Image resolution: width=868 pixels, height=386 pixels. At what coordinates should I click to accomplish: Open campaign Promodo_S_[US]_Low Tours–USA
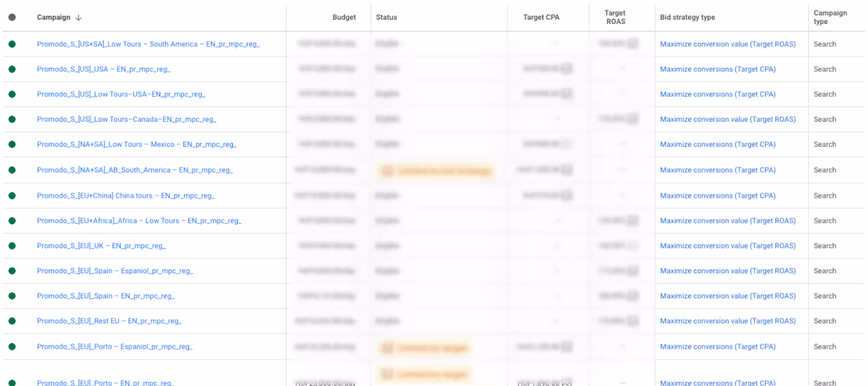[x=121, y=94]
